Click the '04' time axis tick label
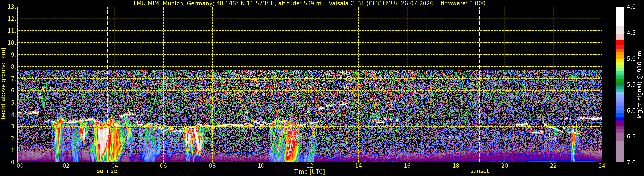 [115, 166]
